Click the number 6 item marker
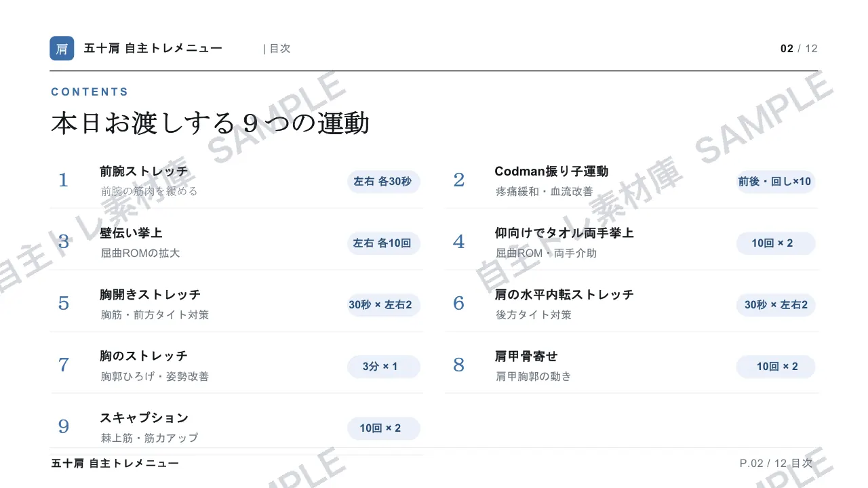Viewport: 868px width, 488px height. pos(459,303)
